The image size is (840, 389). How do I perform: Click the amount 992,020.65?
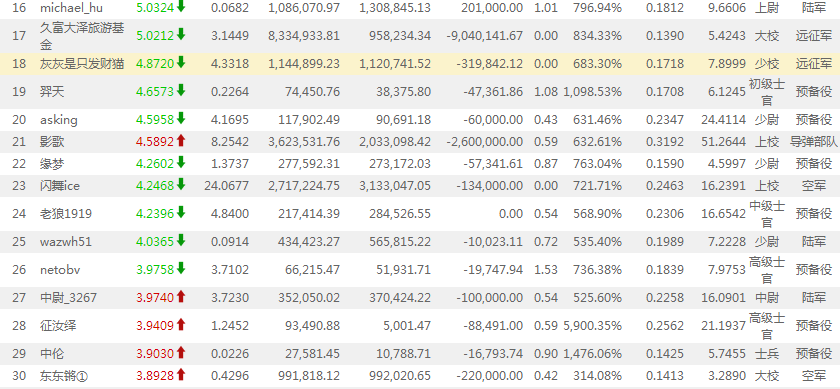(400, 376)
